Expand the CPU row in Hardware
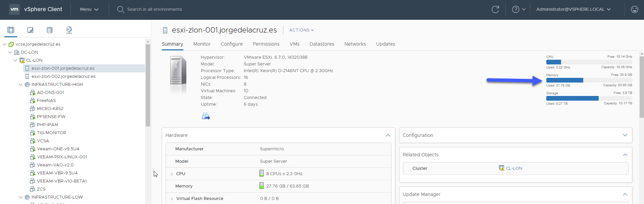644x204 pixels. 172,174
